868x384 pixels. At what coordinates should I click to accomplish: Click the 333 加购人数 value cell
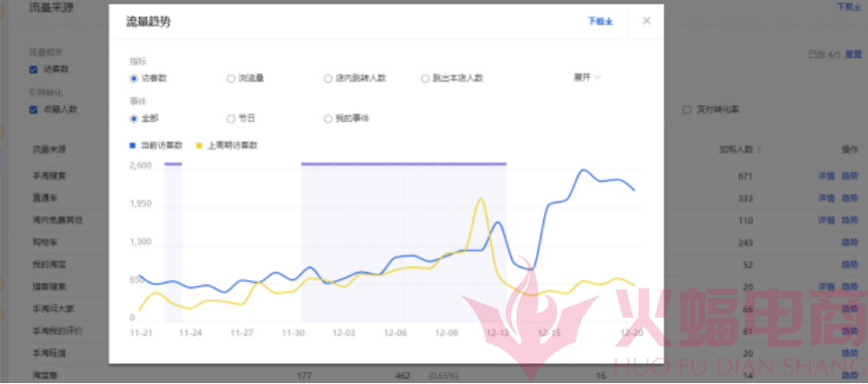point(745,199)
